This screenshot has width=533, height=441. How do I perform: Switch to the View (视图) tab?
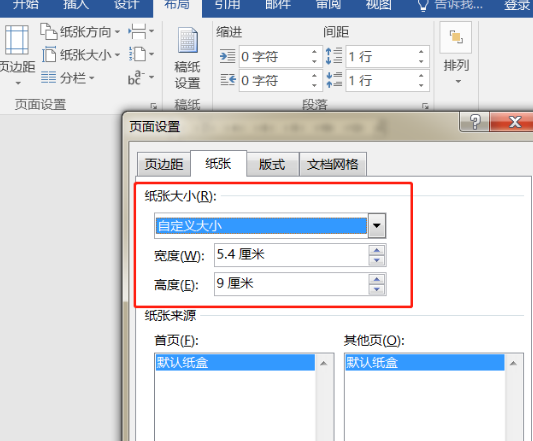[379, 5]
